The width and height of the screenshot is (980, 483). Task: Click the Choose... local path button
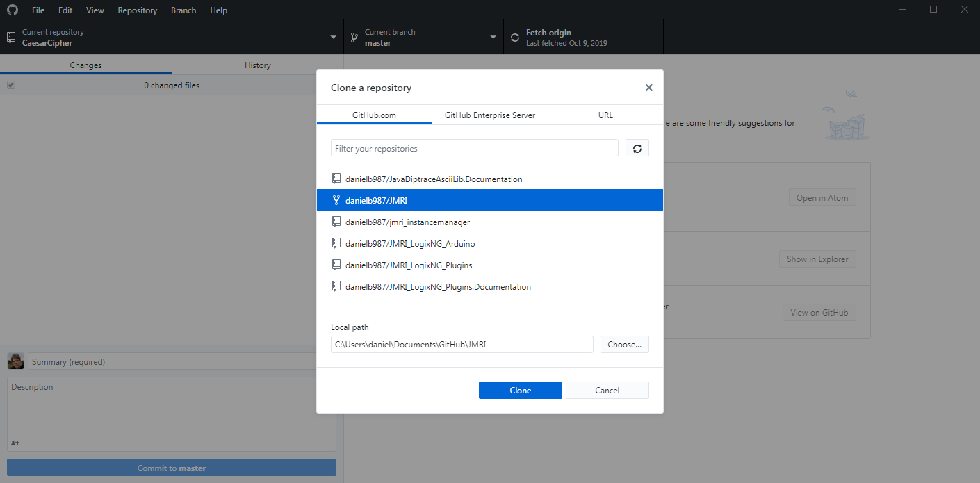pyautogui.click(x=624, y=345)
